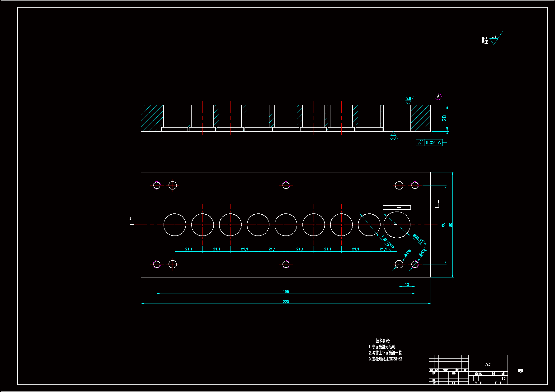Select the thickness dimension 20
The image size is (555, 392).
pyautogui.click(x=444, y=118)
